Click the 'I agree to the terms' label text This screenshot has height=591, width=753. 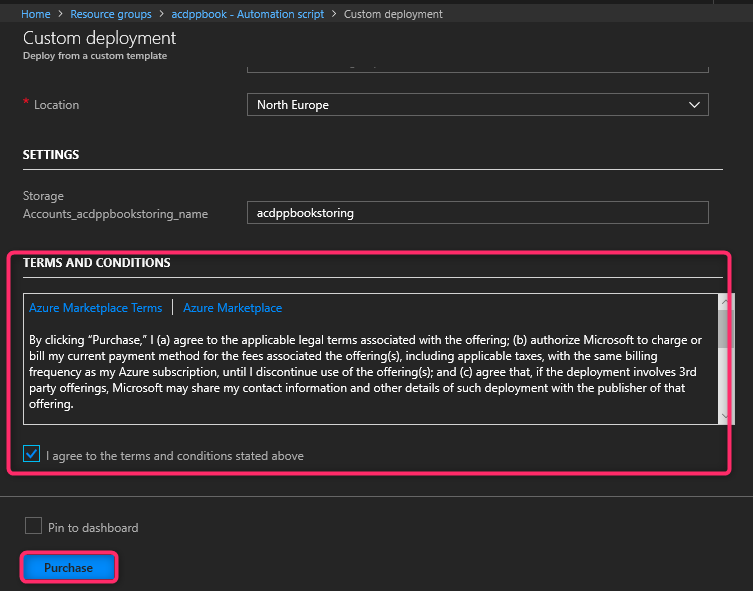click(x=175, y=456)
